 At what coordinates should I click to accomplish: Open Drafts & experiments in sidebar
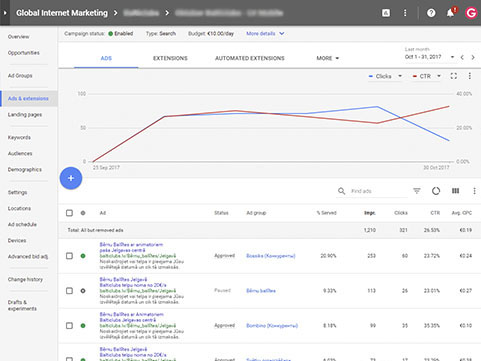tap(22, 305)
